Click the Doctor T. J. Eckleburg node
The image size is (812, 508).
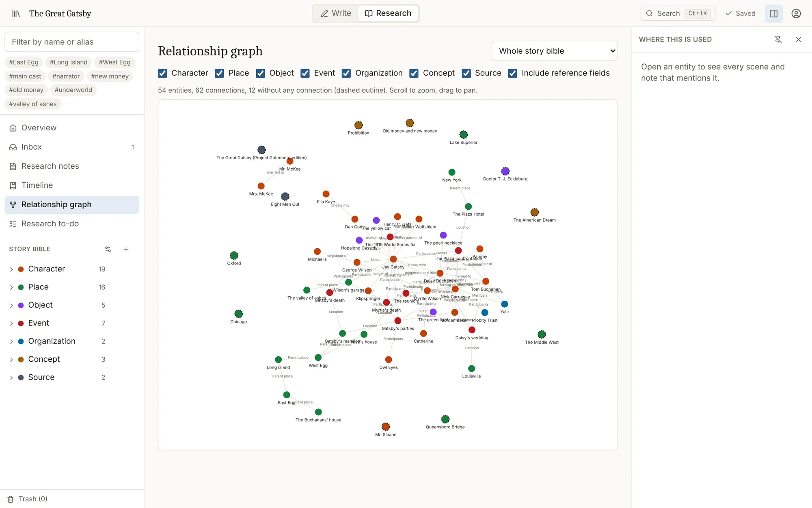coord(505,171)
